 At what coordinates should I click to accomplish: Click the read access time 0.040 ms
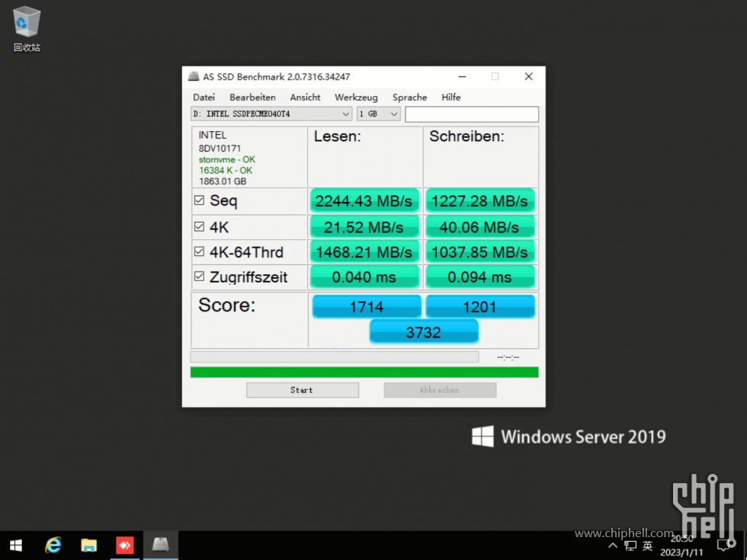tap(364, 277)
